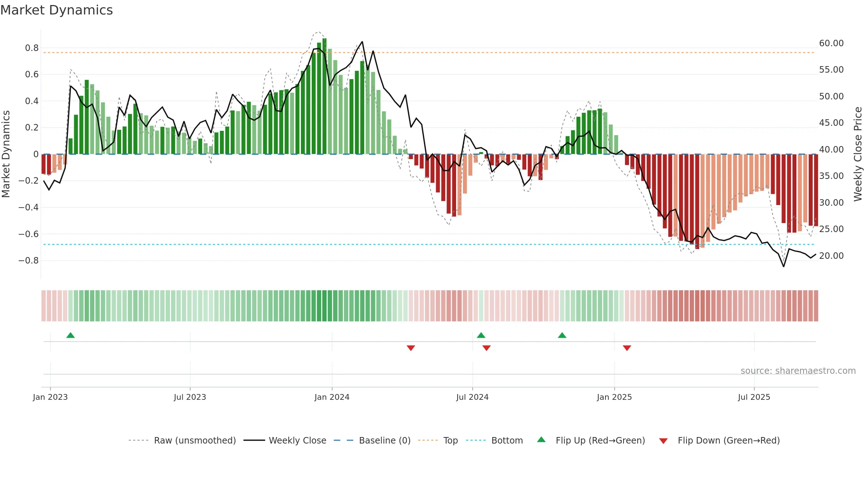868x488 pixels.
Task: Click the 30.00 price axis label
Action: (x=831, y=202)
